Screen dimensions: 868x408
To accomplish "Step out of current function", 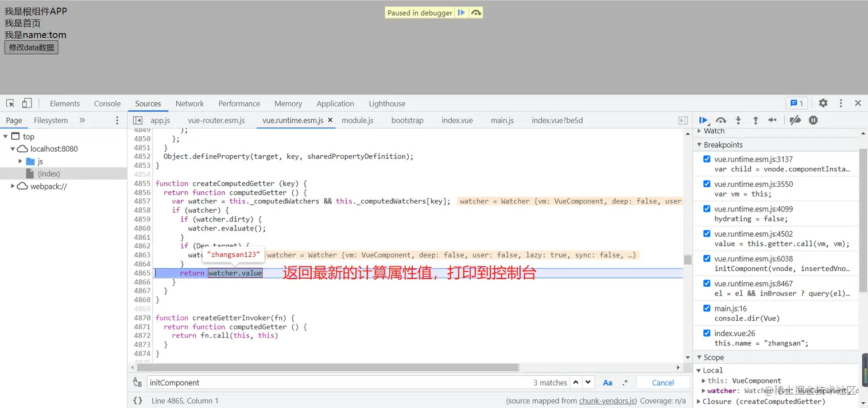I will click(755, 120).
